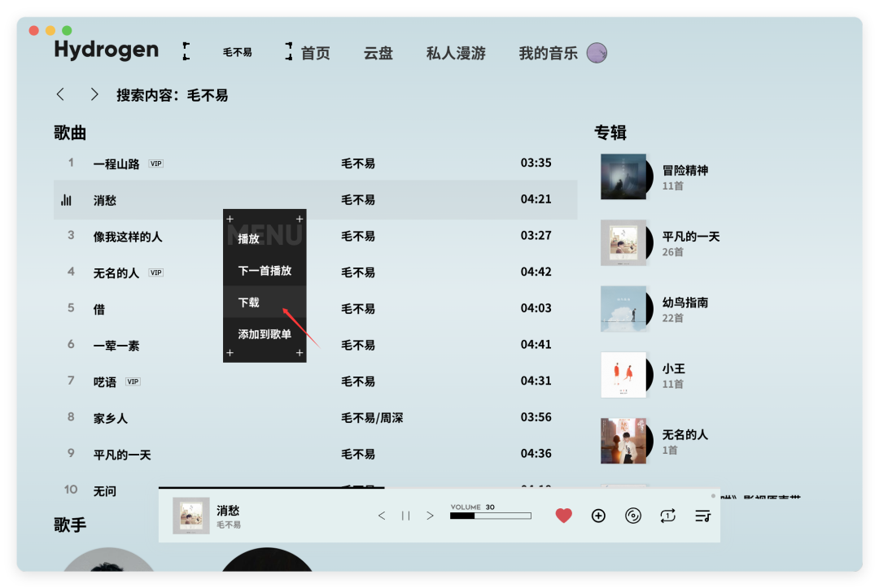Click the green maximize window button

coord(67,30)
